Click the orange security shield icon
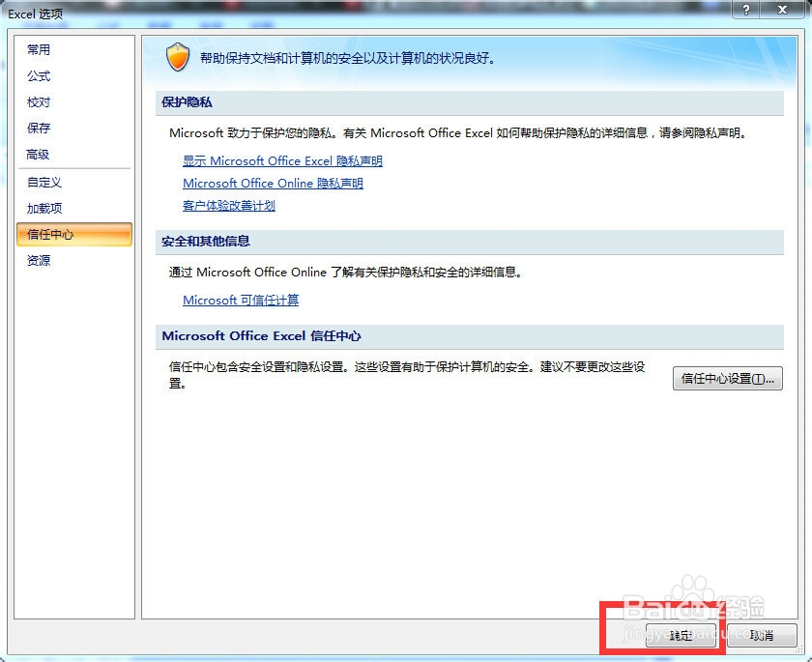The image size is (812, 662). click(x=178, y=57)
